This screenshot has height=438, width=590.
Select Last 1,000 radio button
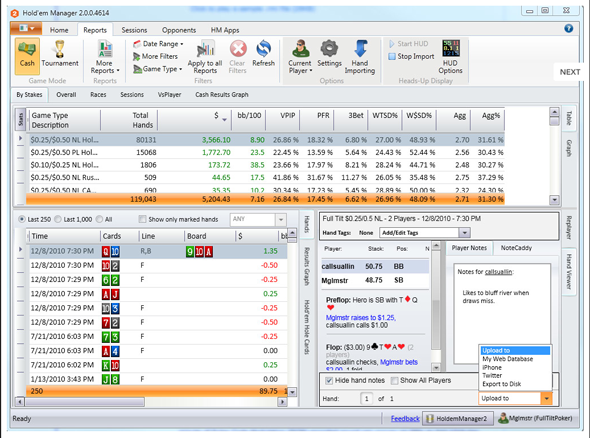[58, 219]
